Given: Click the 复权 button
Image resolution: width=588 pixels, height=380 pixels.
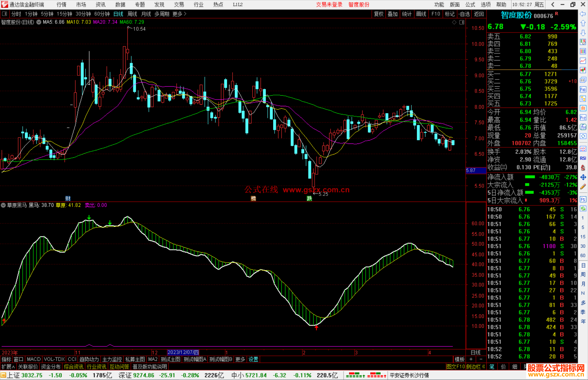Looking at the screenshot, I should pos(379,14).
